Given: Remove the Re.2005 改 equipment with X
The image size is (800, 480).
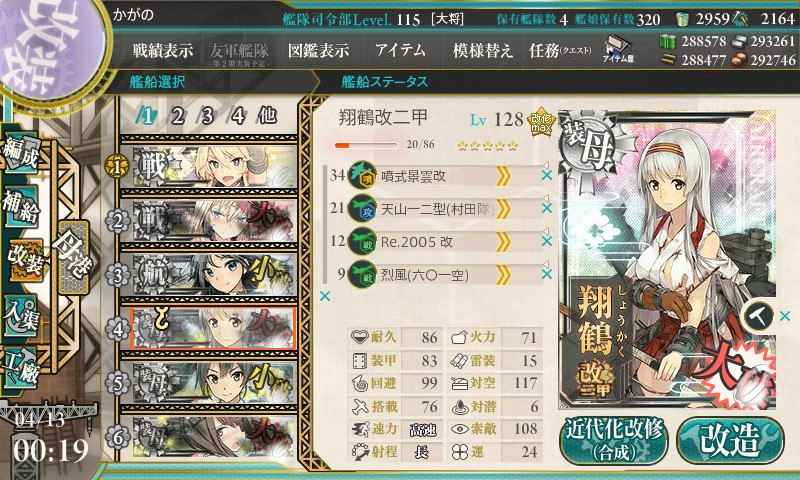Looking at the screenshot, I should pyautogui.click(x=547, y=241).
